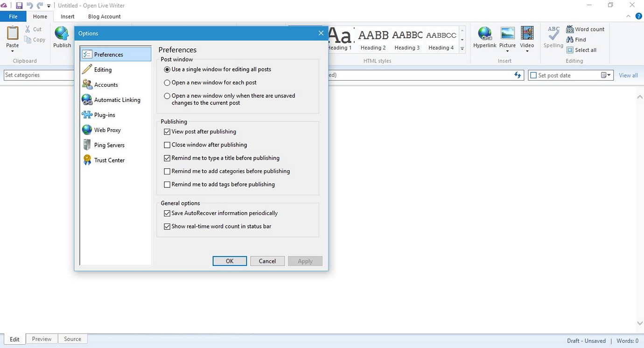The height and width of the screenshot is (348, 644).
Task: Open the Accounts icon in Options sidebar
Action: click(x=87, y=84)
